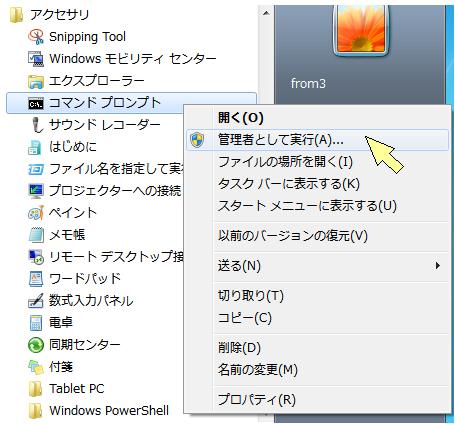Viewport: 455px width, 424px height.
Task: Click the メモ帳 notepad icon
Action: tap(36, 235)
